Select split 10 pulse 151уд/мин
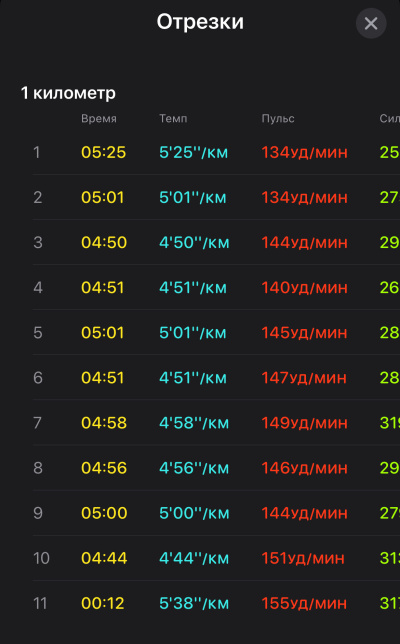400x644 pixels. [x=303, y=558]
